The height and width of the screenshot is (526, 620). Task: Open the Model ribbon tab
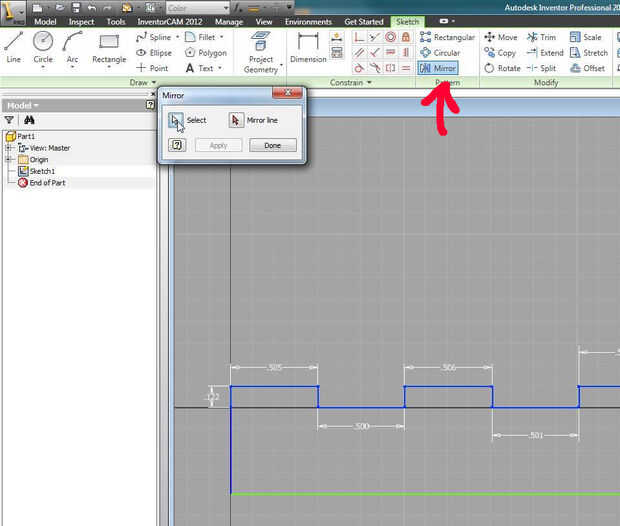click(45, 22)
